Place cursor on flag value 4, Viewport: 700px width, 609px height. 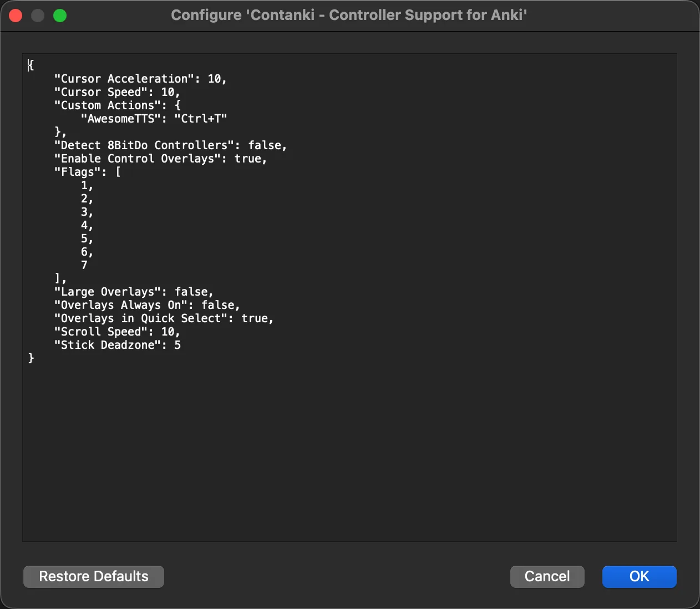point(87,225)
